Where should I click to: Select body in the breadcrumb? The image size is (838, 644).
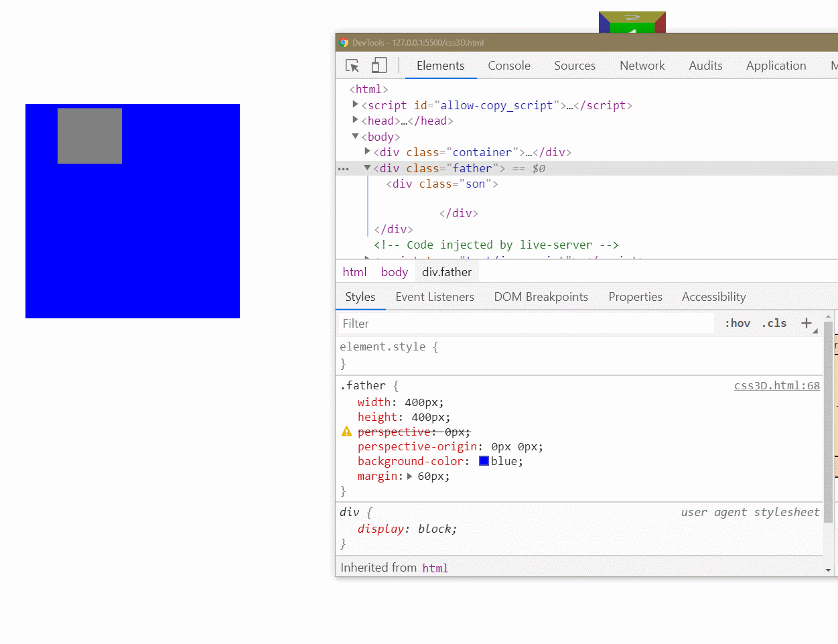pos(395,272)
